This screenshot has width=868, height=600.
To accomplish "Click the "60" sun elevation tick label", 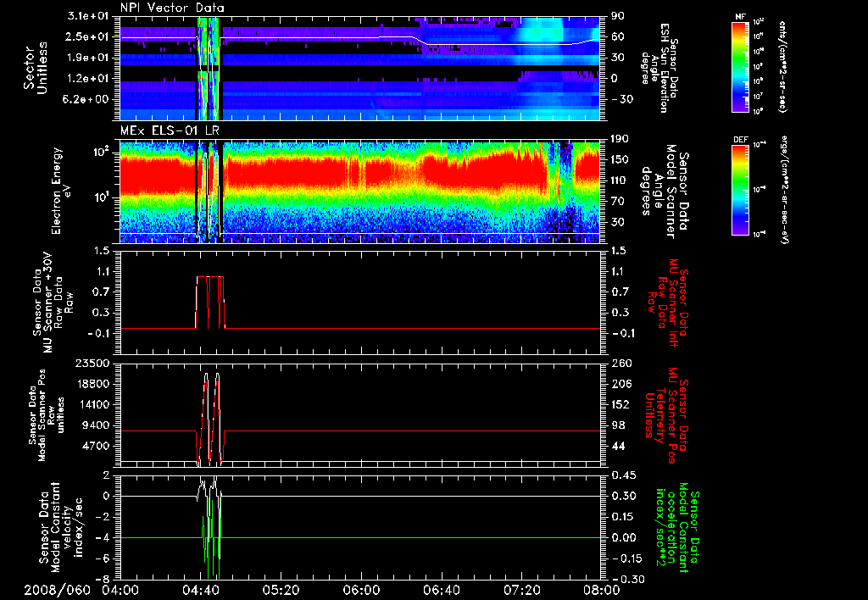I will click(x=615, y=36).
